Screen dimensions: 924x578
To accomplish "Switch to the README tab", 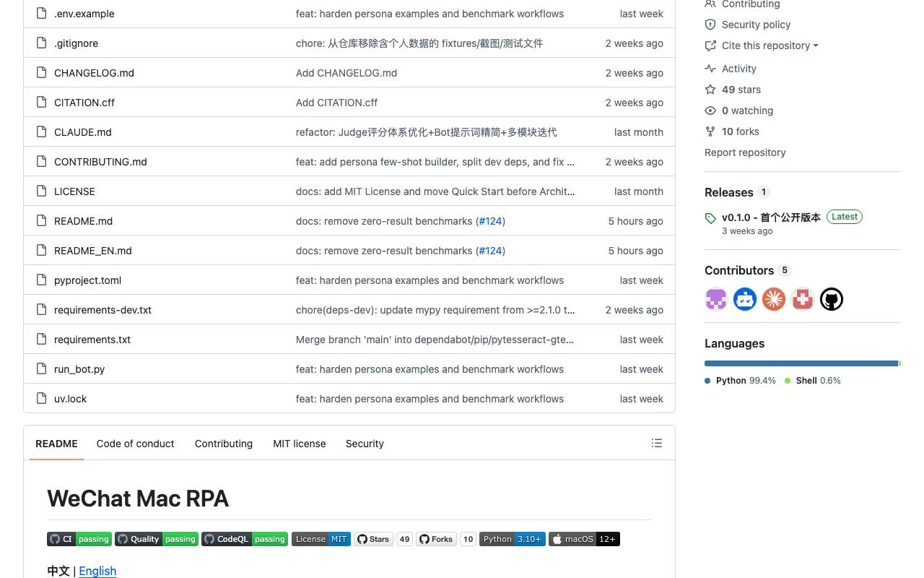I will point(56,444).
